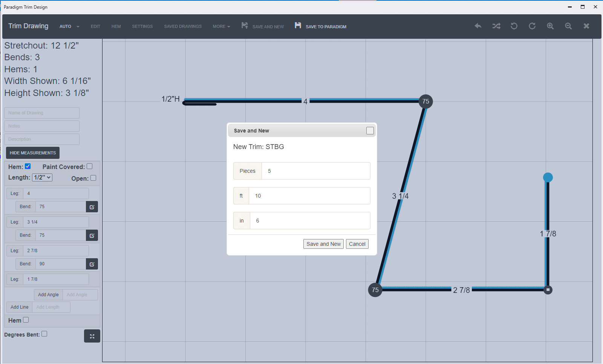Click the in input field
This screenshot has width=603, height=364.
310,221
